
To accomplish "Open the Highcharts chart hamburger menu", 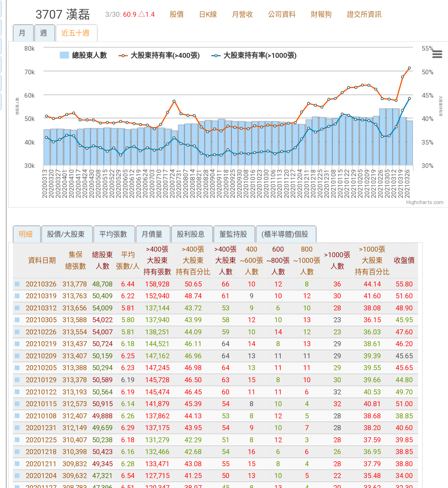I will 437,54.
